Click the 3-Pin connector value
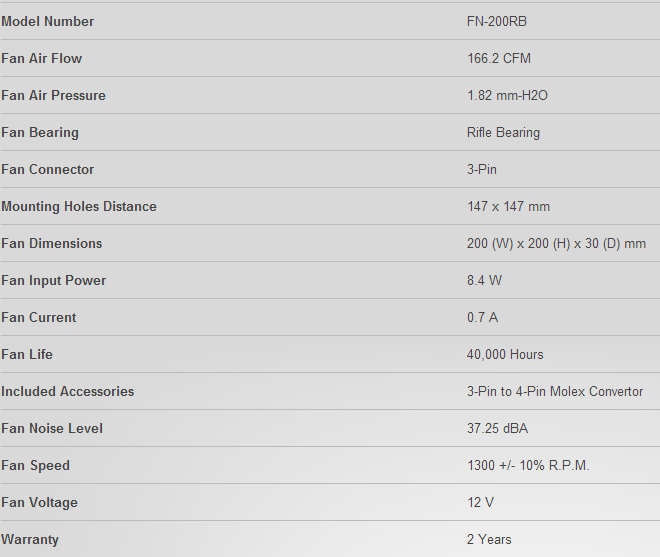The image size is (660, 557). pyautogui.click(x=482, y=170)
